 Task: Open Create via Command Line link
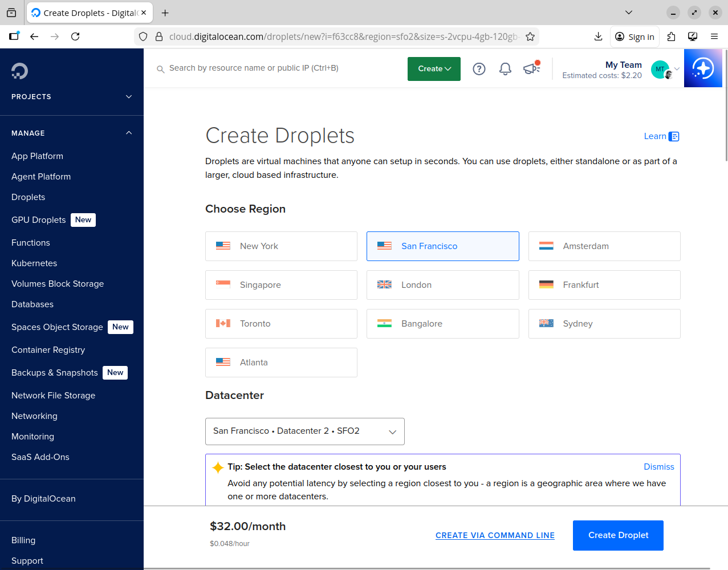click(x=495, y=535)
